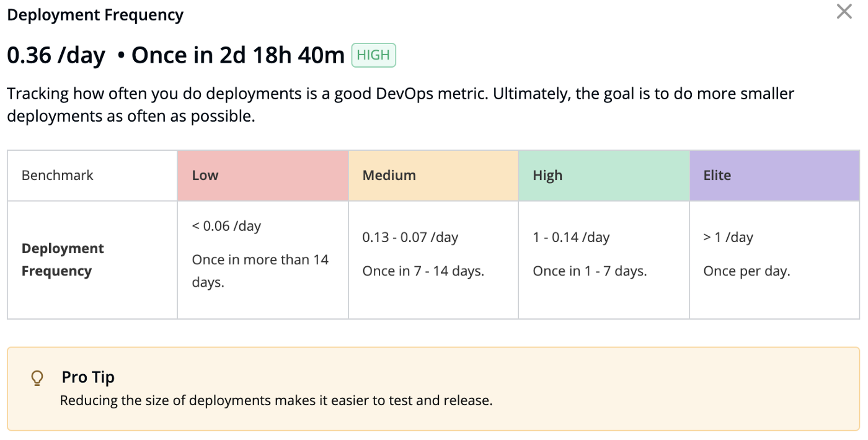Click the lightbulb icon beside Pro Tip
This screenshot has height=440, width=868.
(37, 378)
